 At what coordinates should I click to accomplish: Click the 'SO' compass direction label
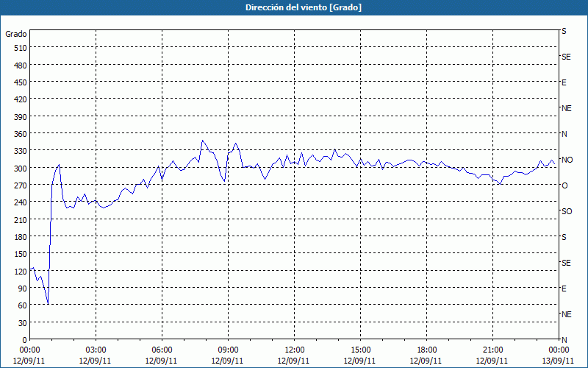567,211
